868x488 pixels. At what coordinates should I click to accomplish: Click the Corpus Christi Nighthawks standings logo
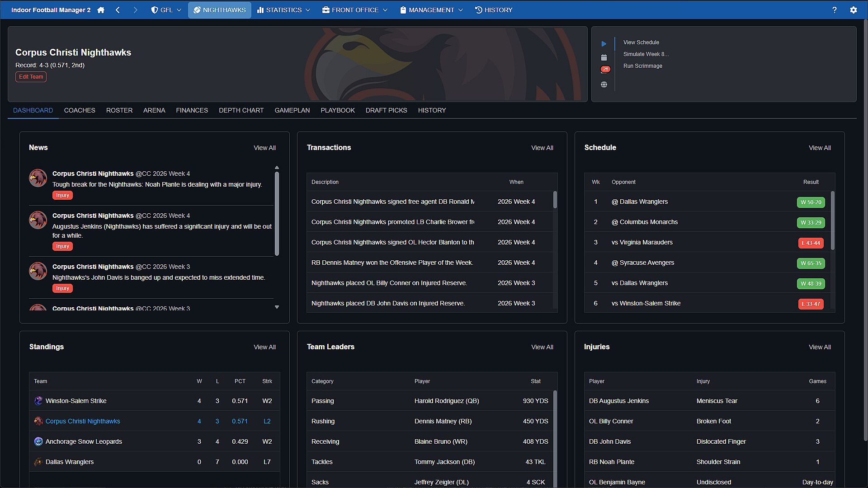(38, 421)
